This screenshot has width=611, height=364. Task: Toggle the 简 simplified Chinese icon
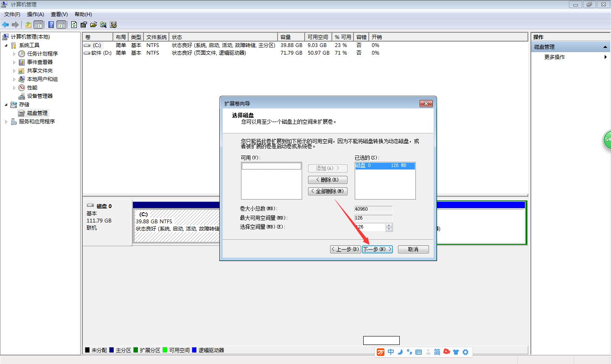click(x=437, y=352)
